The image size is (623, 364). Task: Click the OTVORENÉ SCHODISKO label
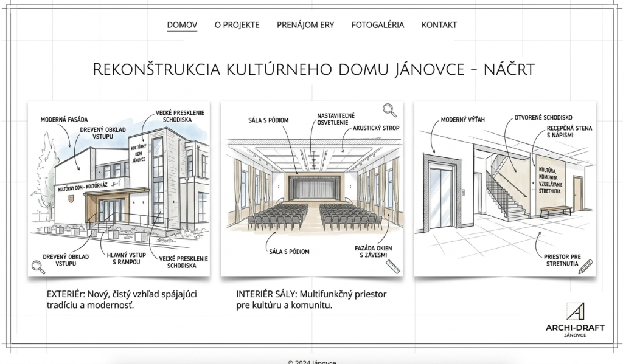pyautogui.click(x=543, y=117)
